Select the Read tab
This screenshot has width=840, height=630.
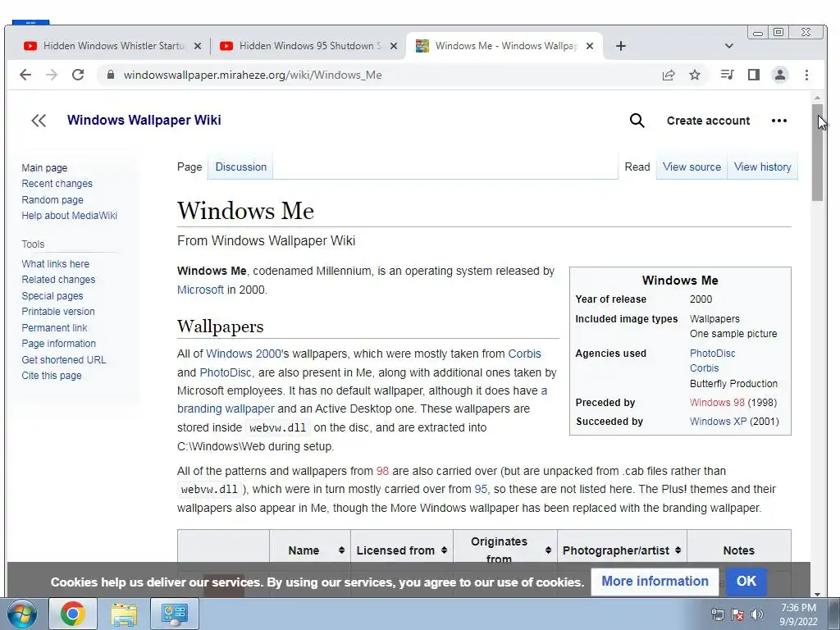pyautogui.click(x=637, y=167)
